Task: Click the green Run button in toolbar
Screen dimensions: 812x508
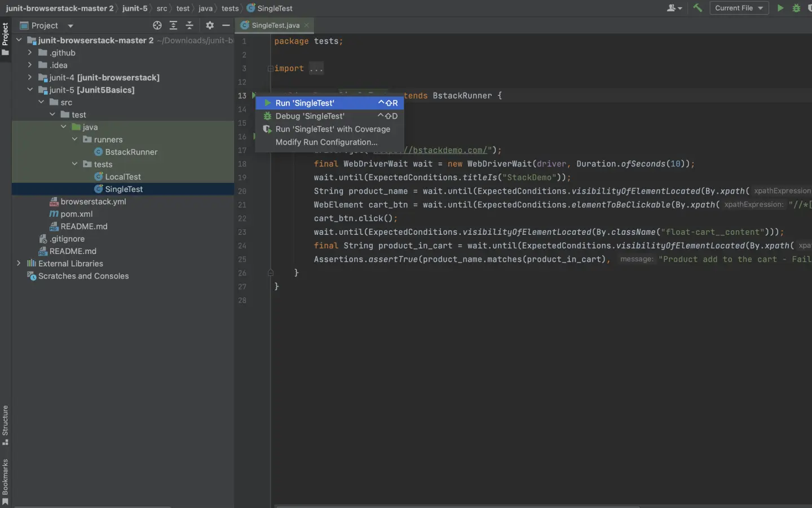Action: [x=780, y=8]
